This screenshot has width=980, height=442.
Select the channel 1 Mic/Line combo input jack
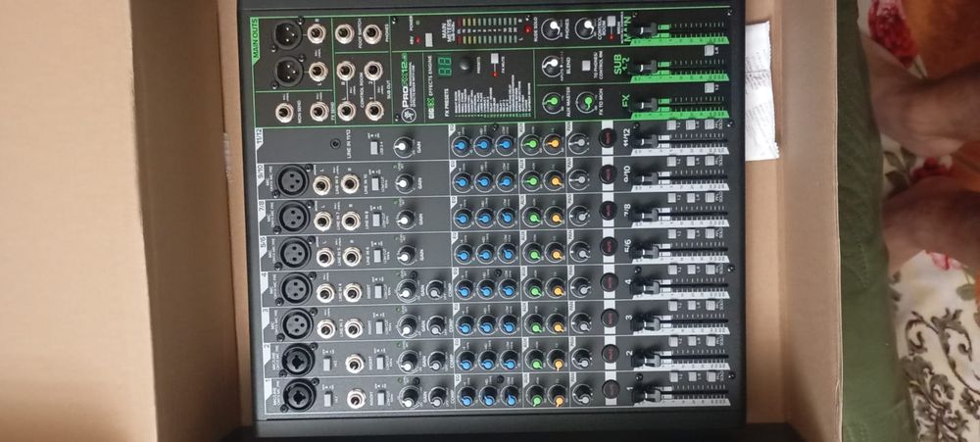300,396
